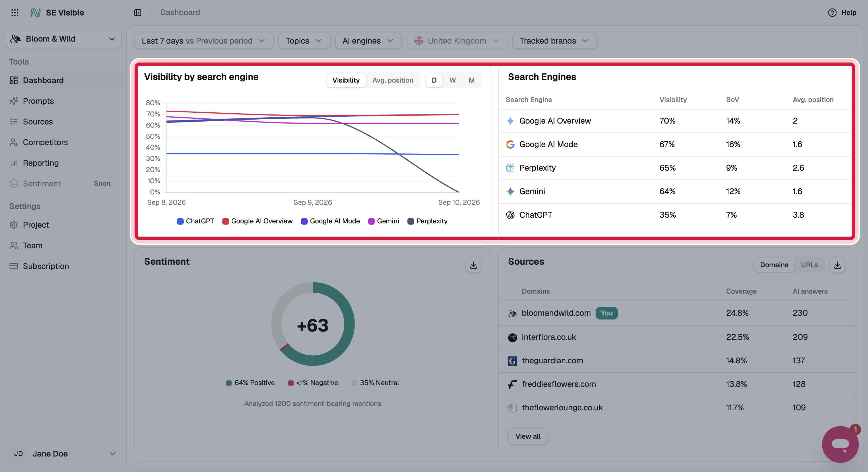Screen dimensions: 868x472
Task: Open Reporting in the sidebar
Action: 63,163
